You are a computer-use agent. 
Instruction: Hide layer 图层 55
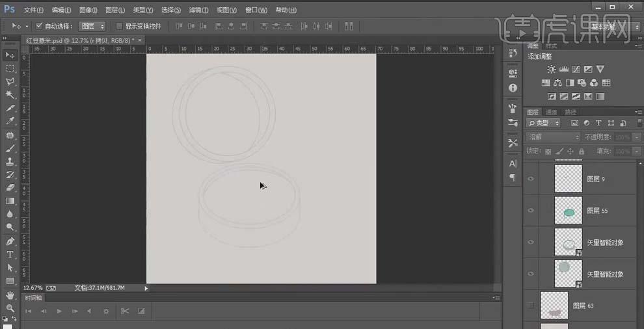531,210
